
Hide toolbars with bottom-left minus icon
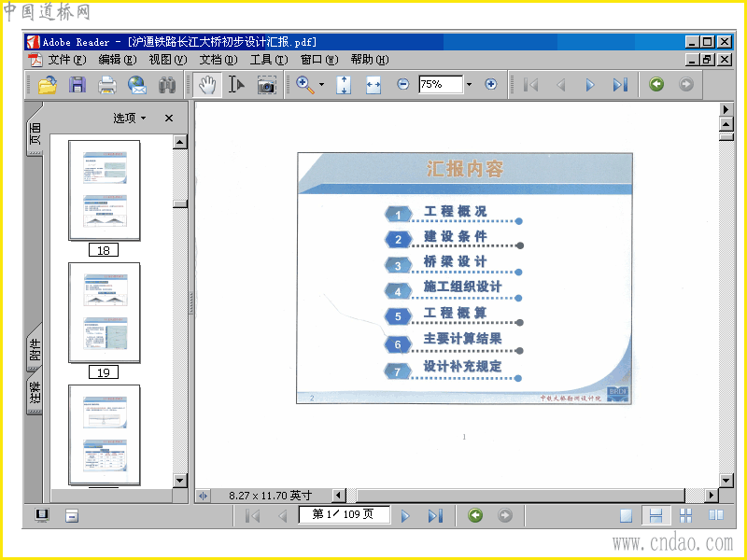pyautogui.click(x=72, y=516)
